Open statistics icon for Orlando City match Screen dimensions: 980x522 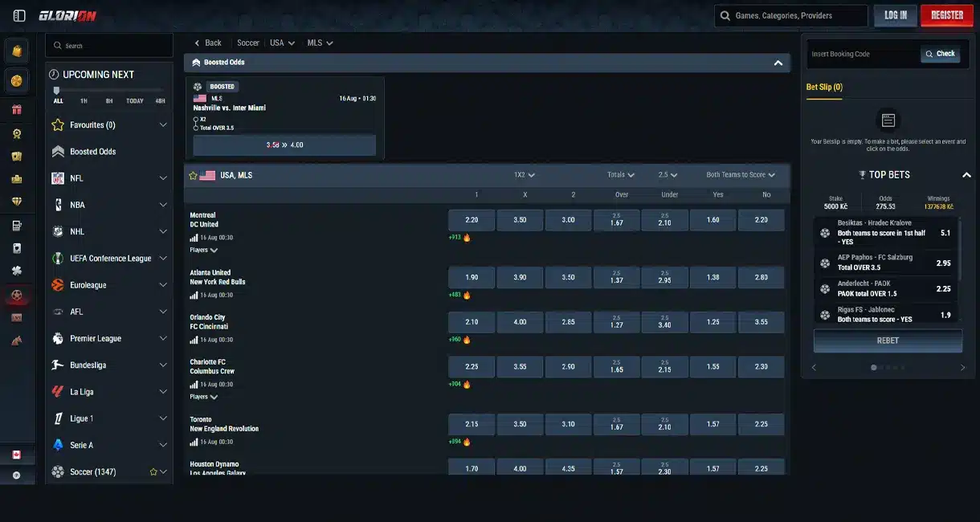[x=194, y=340]
